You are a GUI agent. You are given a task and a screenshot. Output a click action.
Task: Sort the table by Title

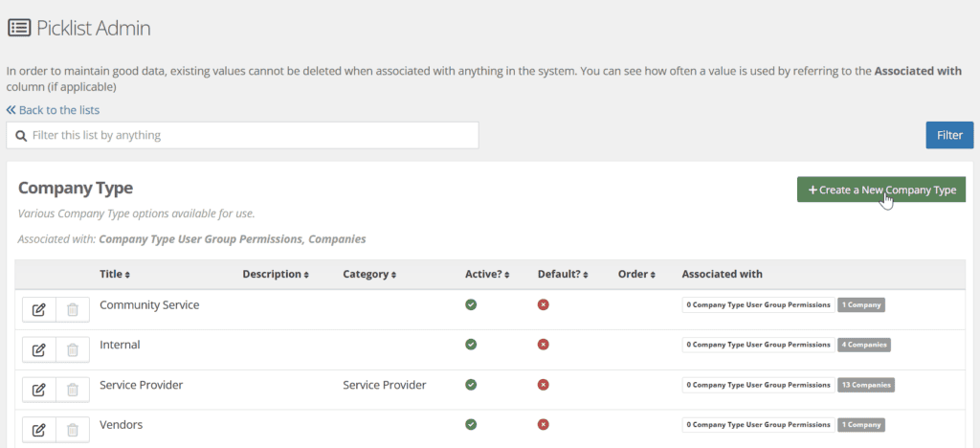[115, 275]
